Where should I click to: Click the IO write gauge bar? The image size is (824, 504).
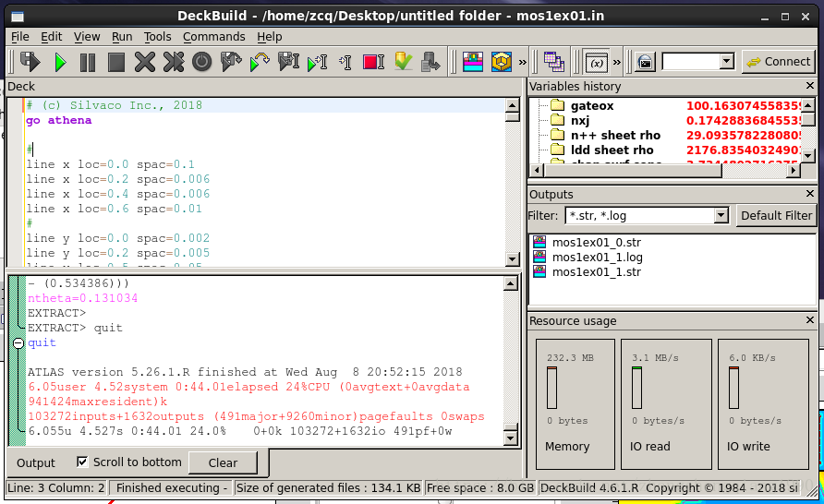(733, 388)
